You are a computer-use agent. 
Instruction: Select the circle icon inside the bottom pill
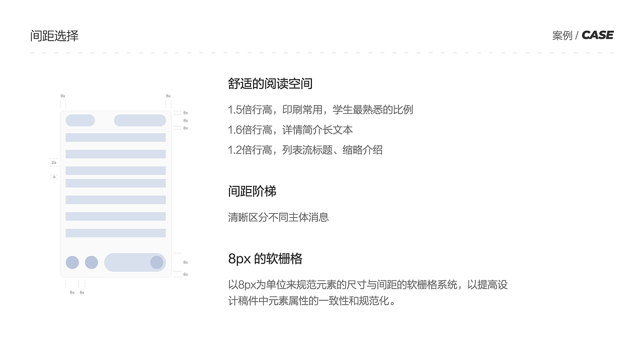(157, 262)
